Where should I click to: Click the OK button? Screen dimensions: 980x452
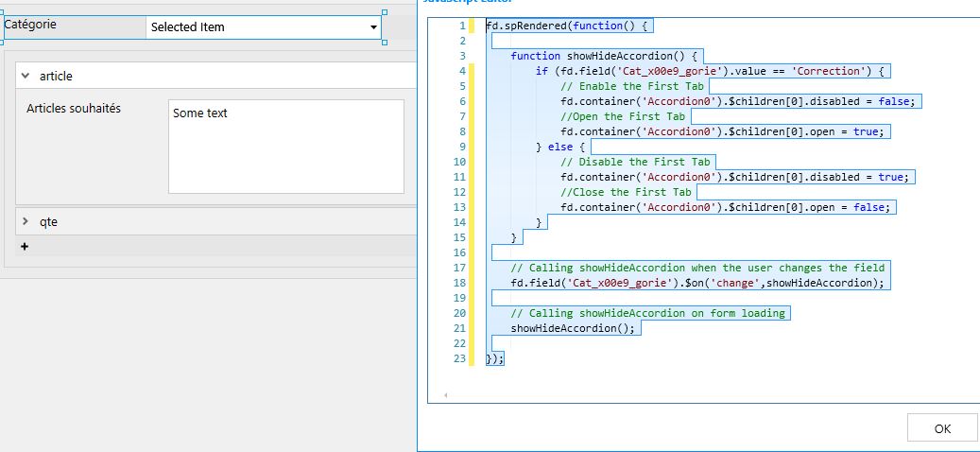tap(941, 427)
